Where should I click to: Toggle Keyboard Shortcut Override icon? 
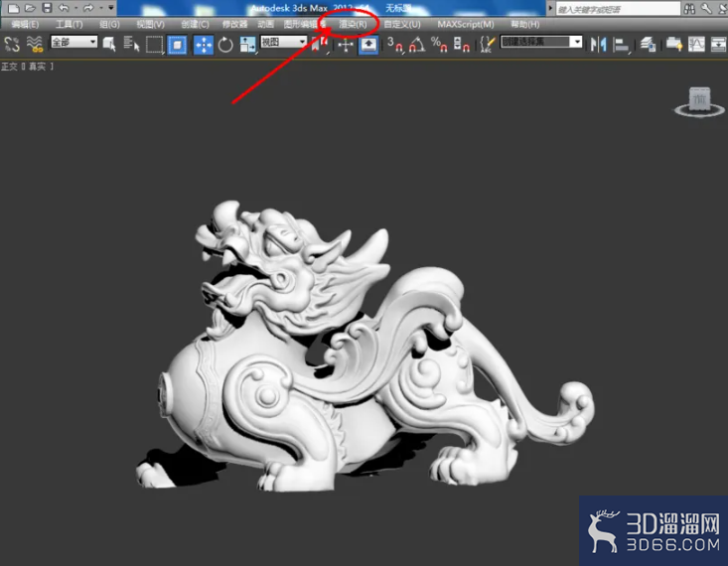[x=368, y=45]
